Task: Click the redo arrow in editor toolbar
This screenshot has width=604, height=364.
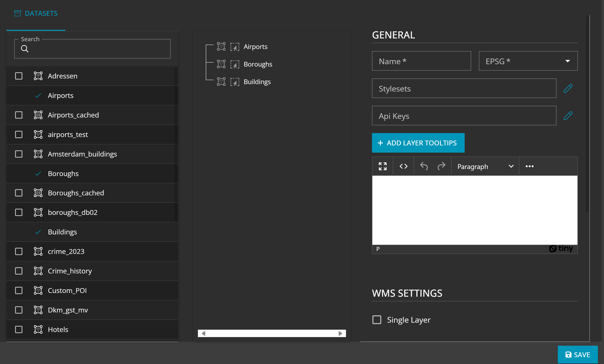Action: coord(441,166)
